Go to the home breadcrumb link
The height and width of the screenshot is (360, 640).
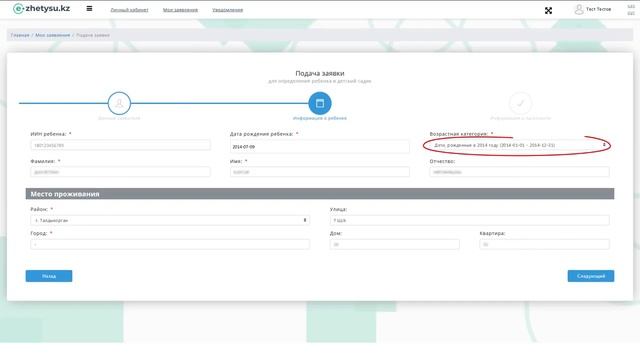coord(20,35)
